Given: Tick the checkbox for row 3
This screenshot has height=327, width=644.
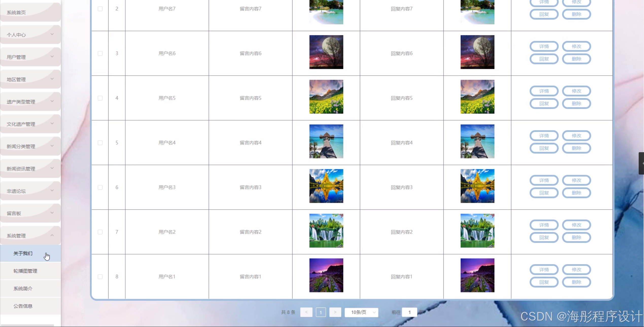Looking at the screenshot, I should tap(100, 54).
